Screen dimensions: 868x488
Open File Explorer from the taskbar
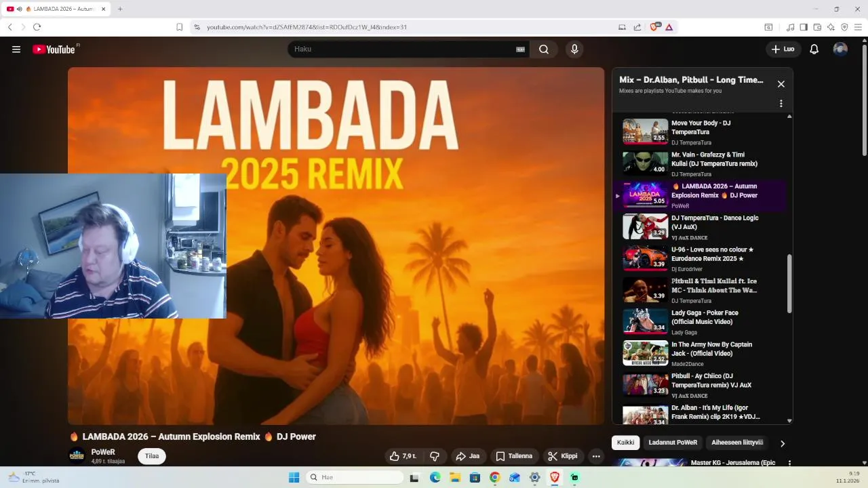click(x=455, y=477)
